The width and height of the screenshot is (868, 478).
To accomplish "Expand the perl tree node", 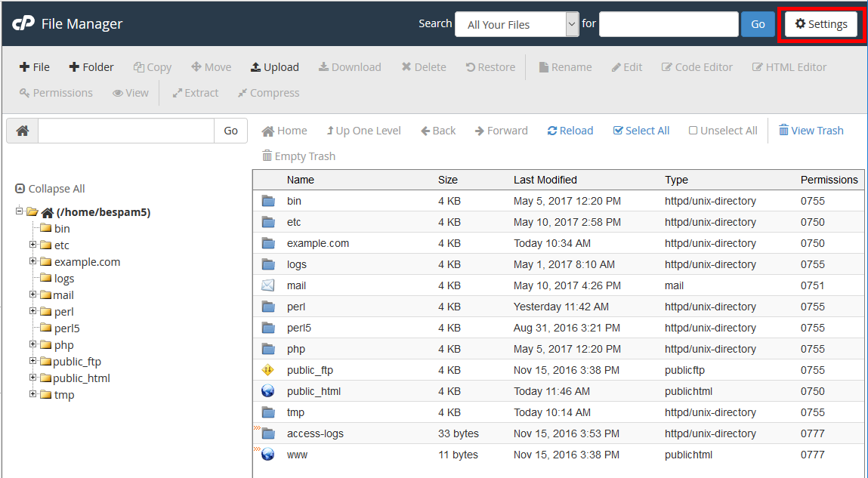I will [32, 311].
